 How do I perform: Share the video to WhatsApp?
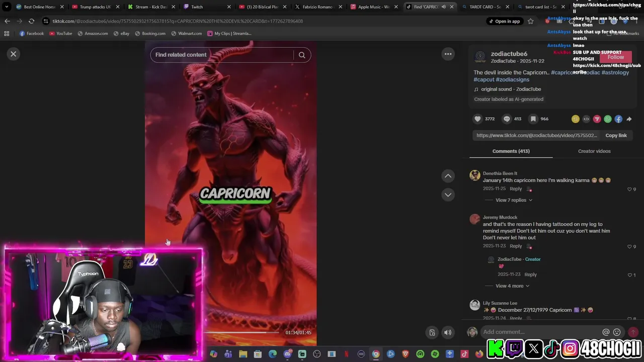tap(608, 119)
